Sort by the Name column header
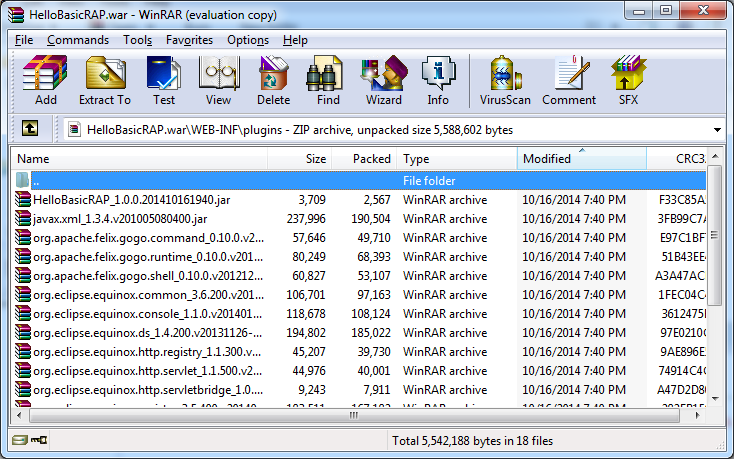734x459 pixels. (x=139, y=159)
